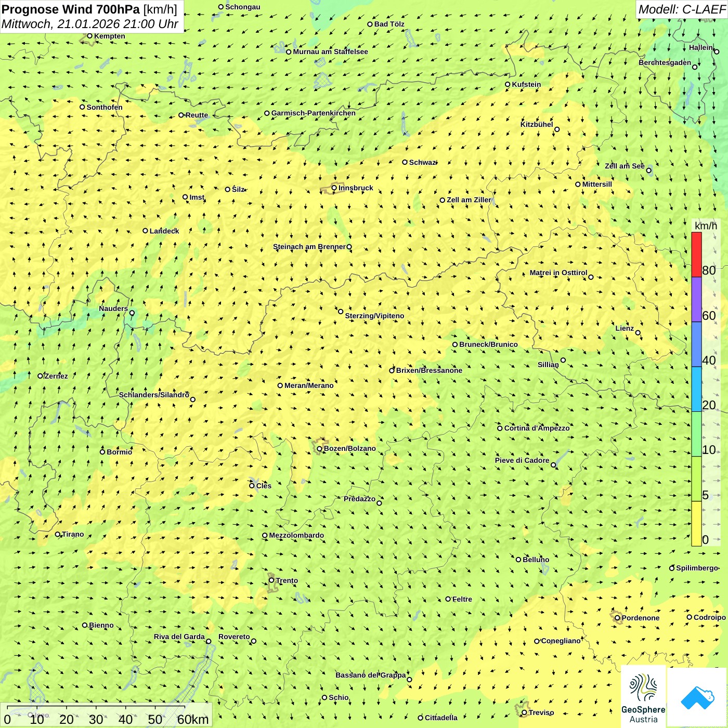728x728 pixels.
Task: Click the distance scale bar
Action: click(x=96, y=707)
